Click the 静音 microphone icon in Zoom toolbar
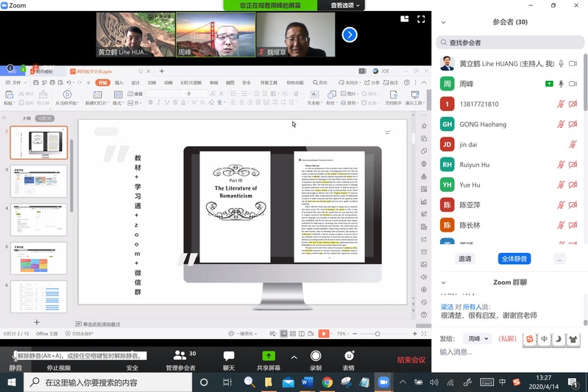The height and width of the screenshot is (392, 588). coord(15,356)
